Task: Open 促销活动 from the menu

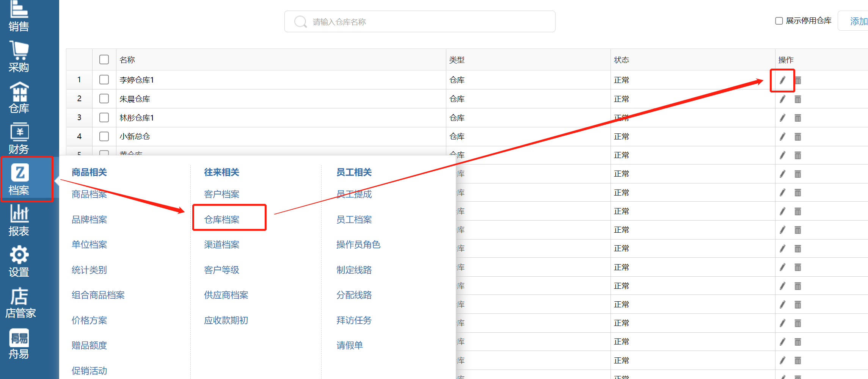Action: pyautogui.click(x=89, y=371)
